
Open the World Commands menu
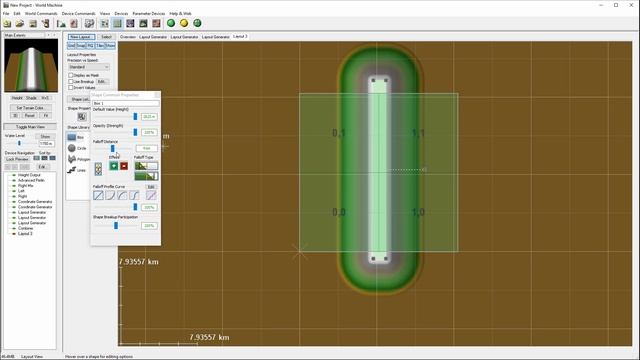[x=41, y=13]
